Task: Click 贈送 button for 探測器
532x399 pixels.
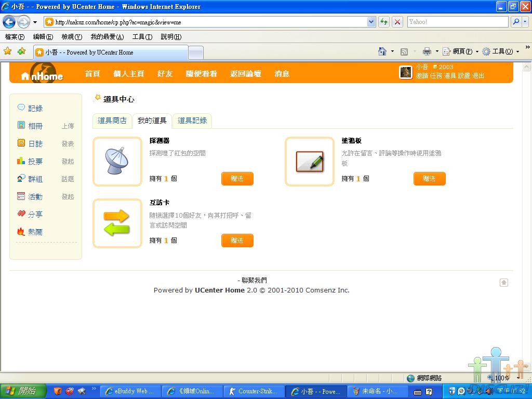Action: [x=237, y=179]
